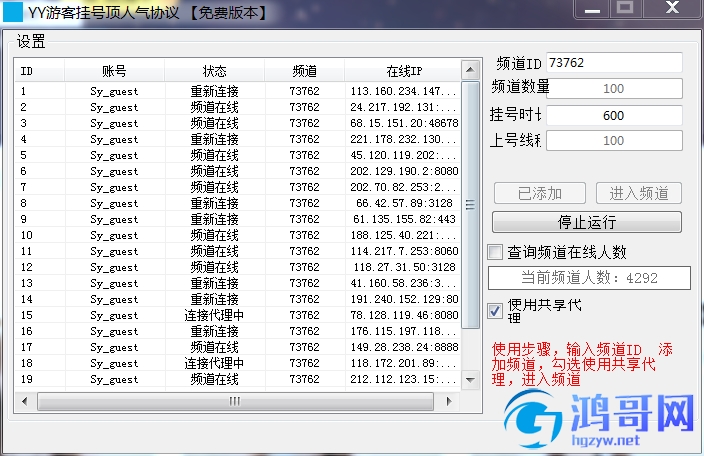Click the 上号线程 field showing 100

click(x=614, y=140)
